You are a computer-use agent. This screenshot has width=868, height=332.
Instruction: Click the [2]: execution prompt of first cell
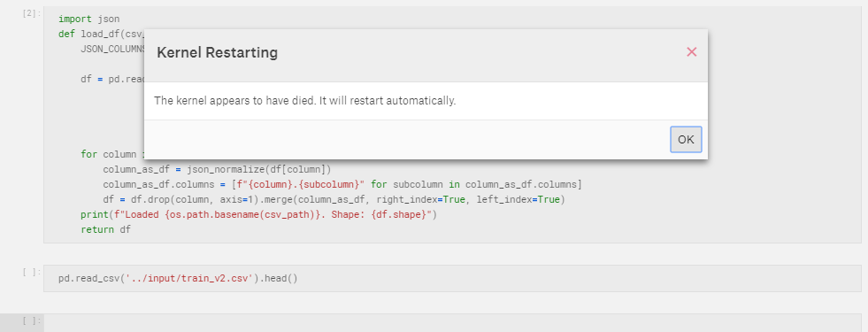[x=31, y=13]
